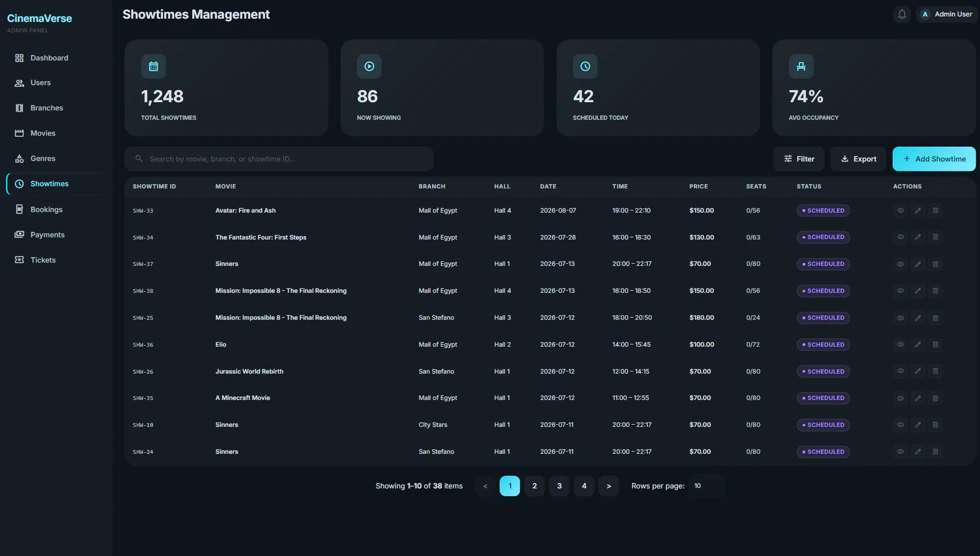Select current page 1 button
This screenshot has height=556, width=980.
[509, 486]
